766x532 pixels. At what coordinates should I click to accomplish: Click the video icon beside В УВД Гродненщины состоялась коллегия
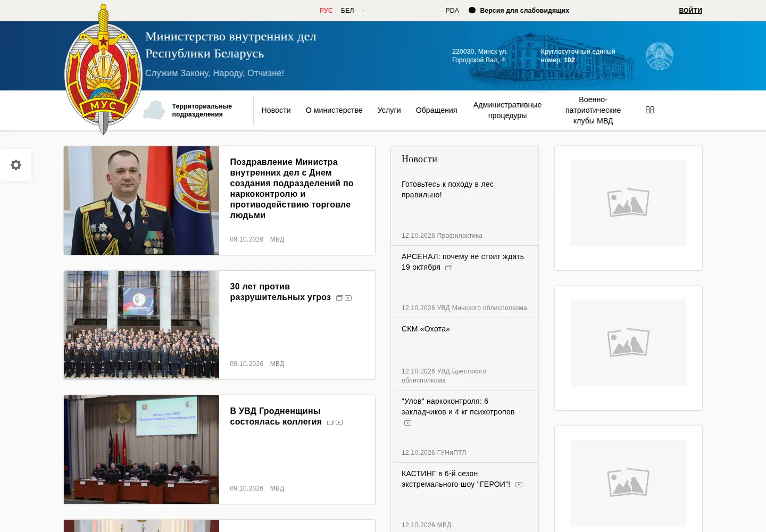[x=339, y=422]
